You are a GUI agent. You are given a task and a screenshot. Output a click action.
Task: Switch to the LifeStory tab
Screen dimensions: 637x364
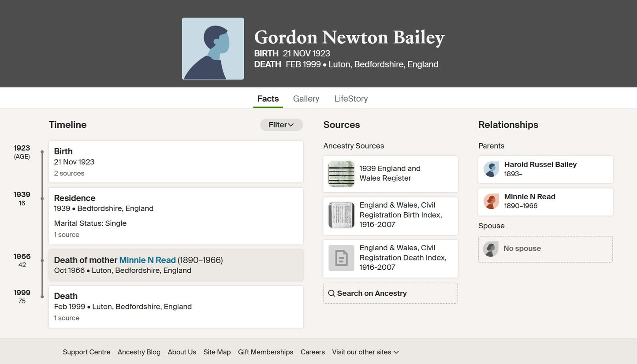coord(351,99)
